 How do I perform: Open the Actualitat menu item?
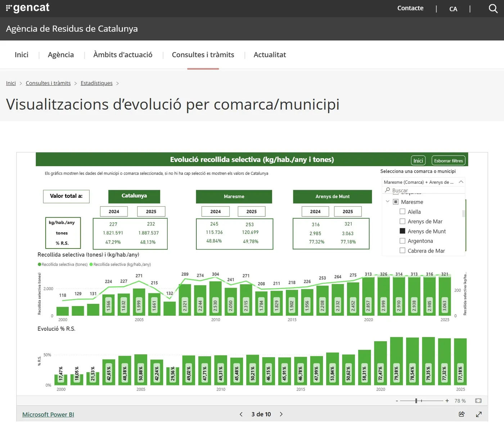click(x=270, y=55)
